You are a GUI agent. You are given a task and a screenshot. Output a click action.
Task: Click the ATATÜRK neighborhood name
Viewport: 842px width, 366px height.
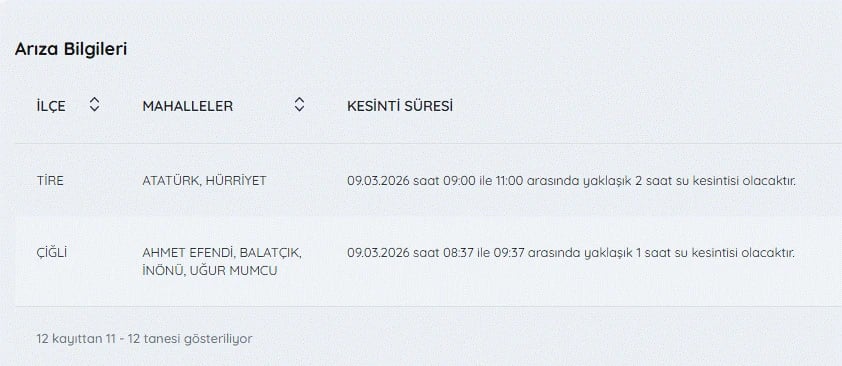point(171,181)
